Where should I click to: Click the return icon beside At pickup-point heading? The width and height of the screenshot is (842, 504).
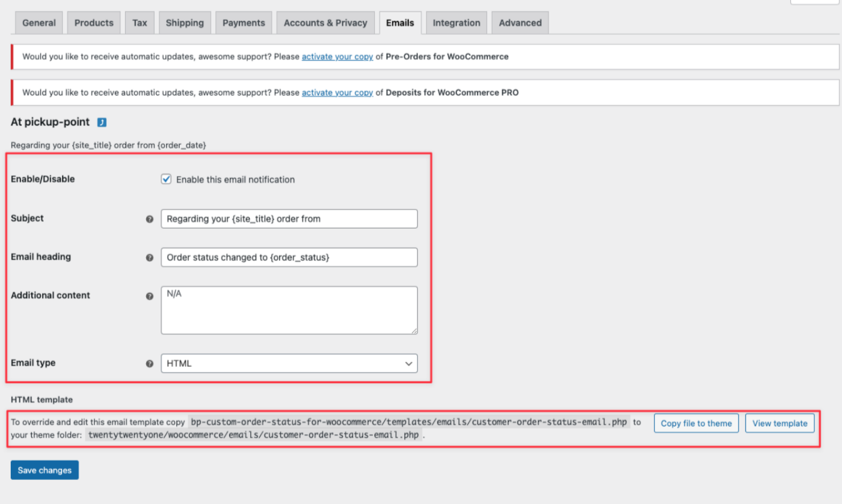[x=102, y=123]
